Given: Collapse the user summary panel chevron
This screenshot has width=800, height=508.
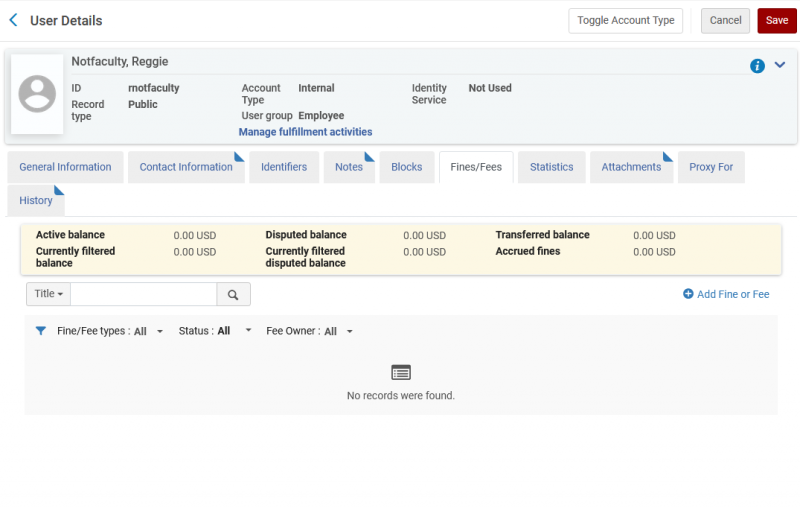Looking at the screenshot, I should [780, 65].
